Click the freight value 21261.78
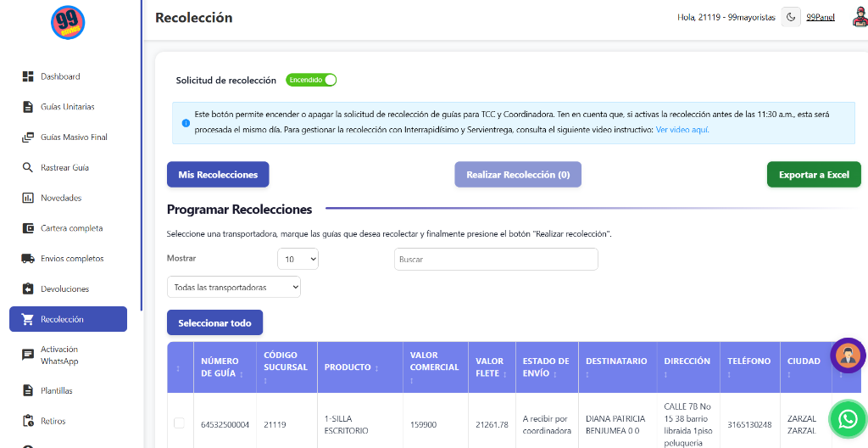 pos(492,425)
